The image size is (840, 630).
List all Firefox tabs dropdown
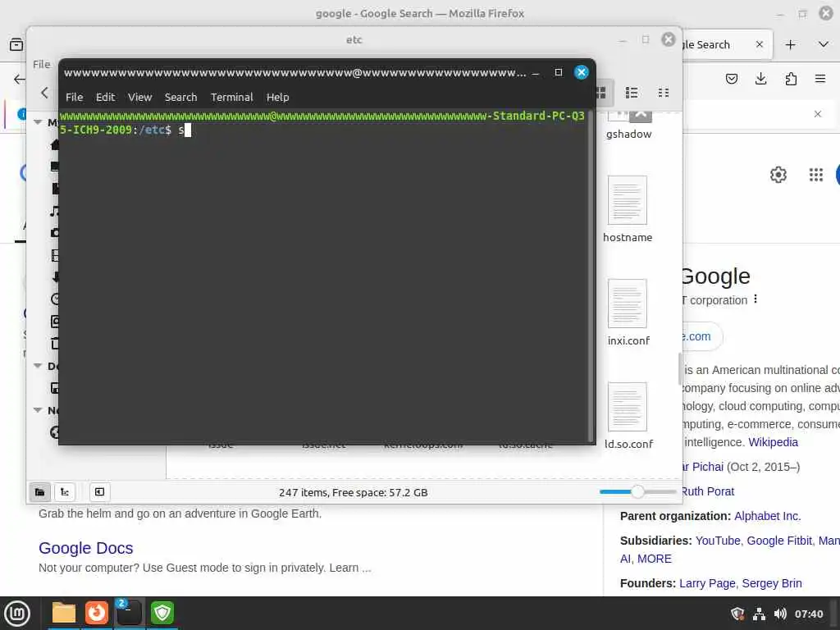[x=824, y=44]
